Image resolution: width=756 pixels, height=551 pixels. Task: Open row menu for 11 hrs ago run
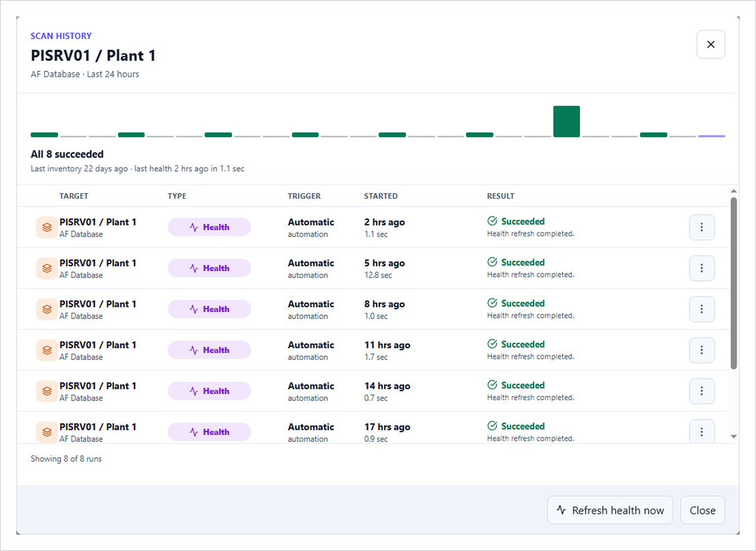click(701, 350)
